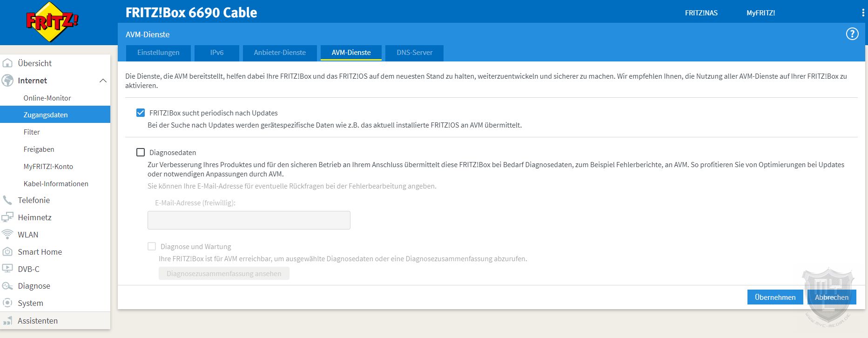Click the Smart Home icon
The width and height of the screenshot is (868, 338).
7,252
